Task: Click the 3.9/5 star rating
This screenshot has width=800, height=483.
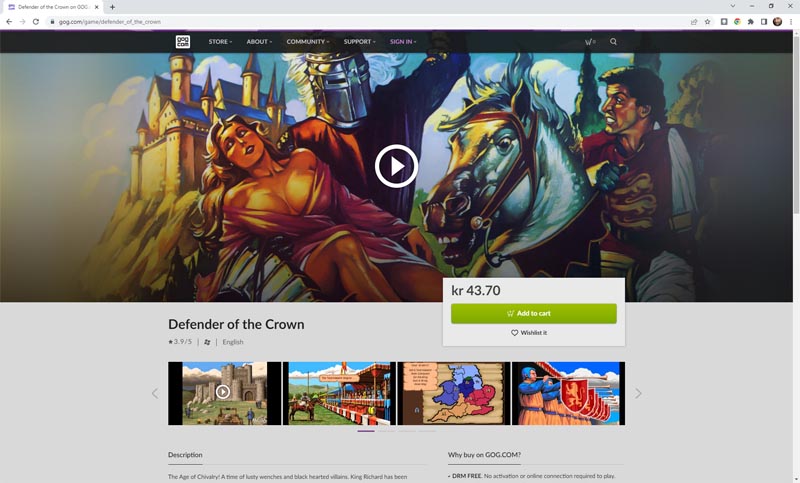Action: click(180, 342)
